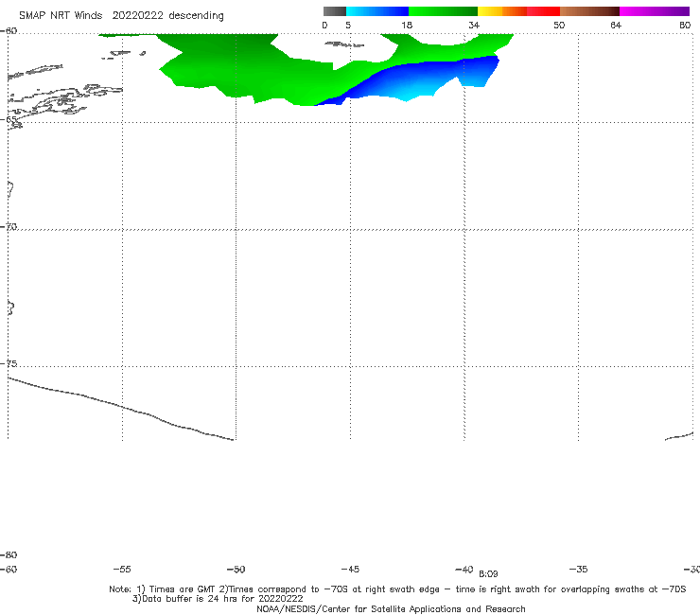Select the red segment of the color bar
Viewport: 700px width, 615px height.
click(543, 11)
